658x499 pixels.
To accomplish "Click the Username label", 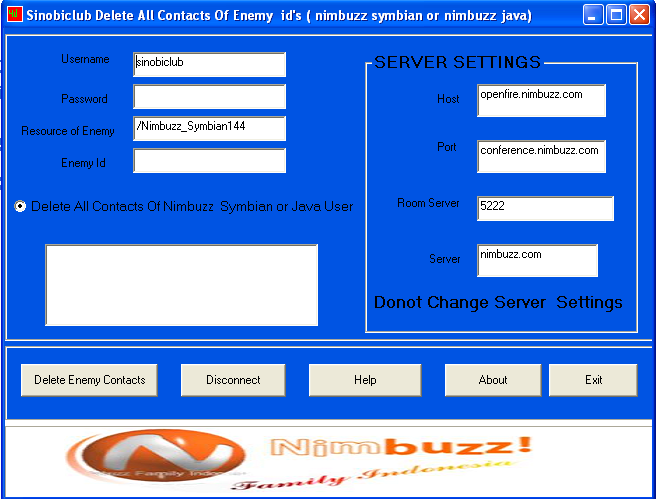I will 85,59.
